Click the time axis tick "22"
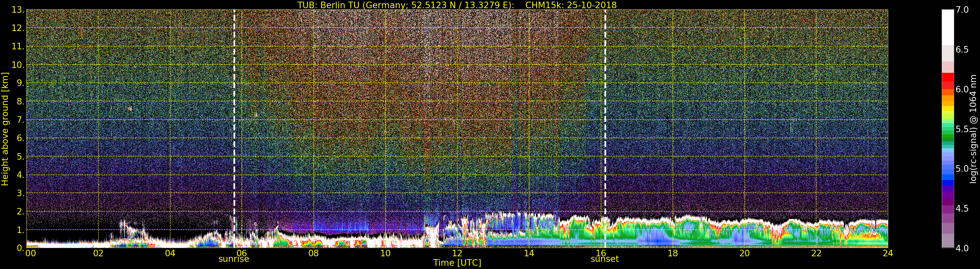The image size is (980, 269). [816, 253]
